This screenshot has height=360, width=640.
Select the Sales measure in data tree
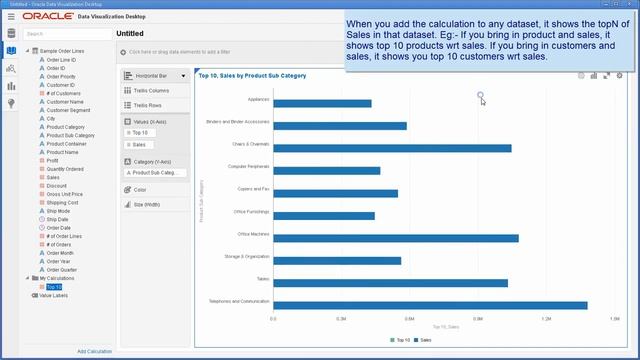tap(53, 178)
